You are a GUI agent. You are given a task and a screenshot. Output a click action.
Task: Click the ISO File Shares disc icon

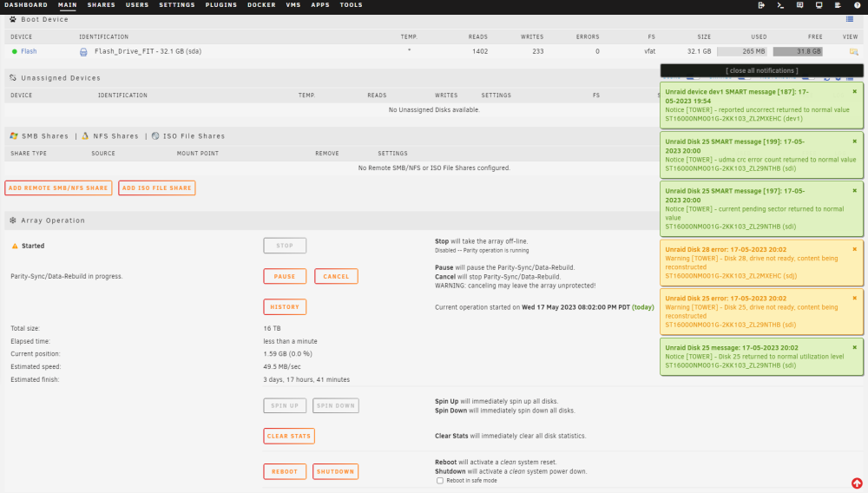pos(155,136)
